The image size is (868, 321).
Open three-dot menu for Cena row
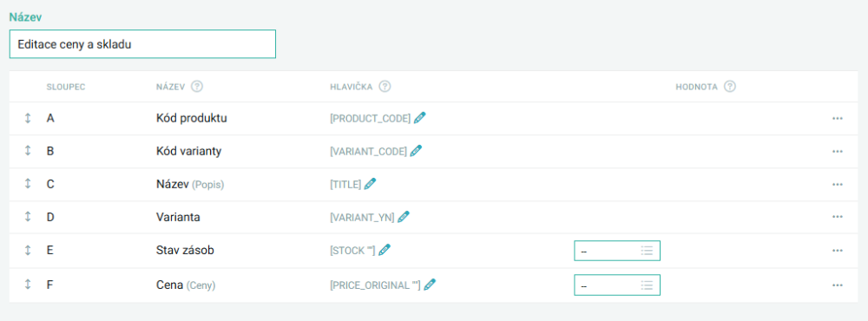(837, 285)
